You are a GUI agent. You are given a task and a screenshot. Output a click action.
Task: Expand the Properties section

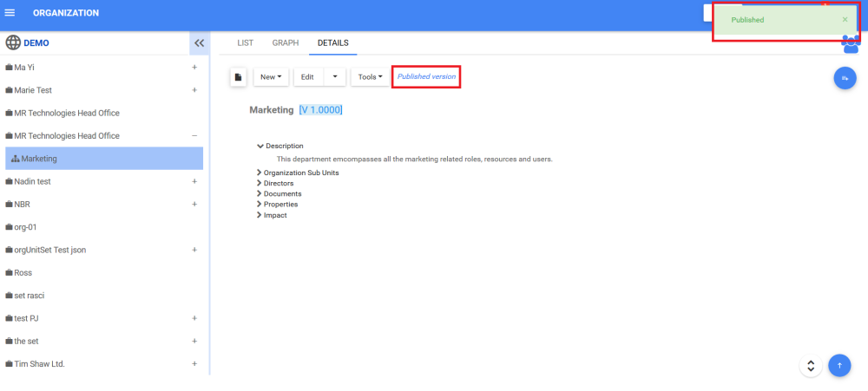point(259,204)
